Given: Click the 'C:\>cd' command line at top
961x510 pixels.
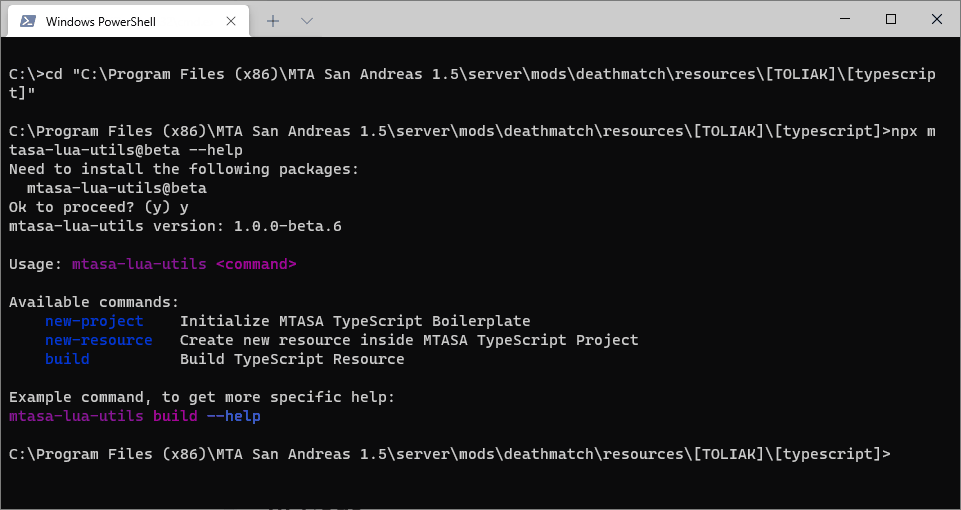Looking at the screenshot, I should click(x=472, y=83).
